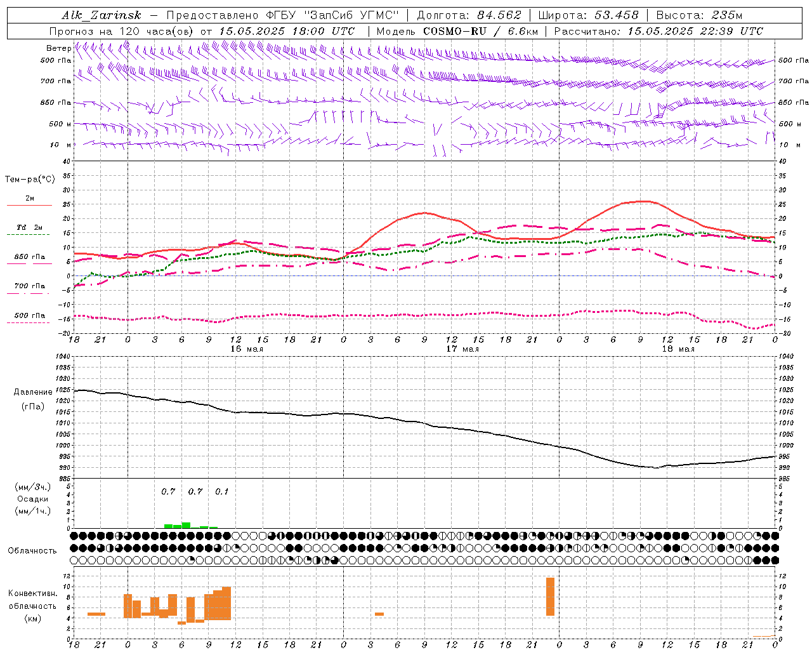Click the 'Осадки' precipitation label

point(33,499)
